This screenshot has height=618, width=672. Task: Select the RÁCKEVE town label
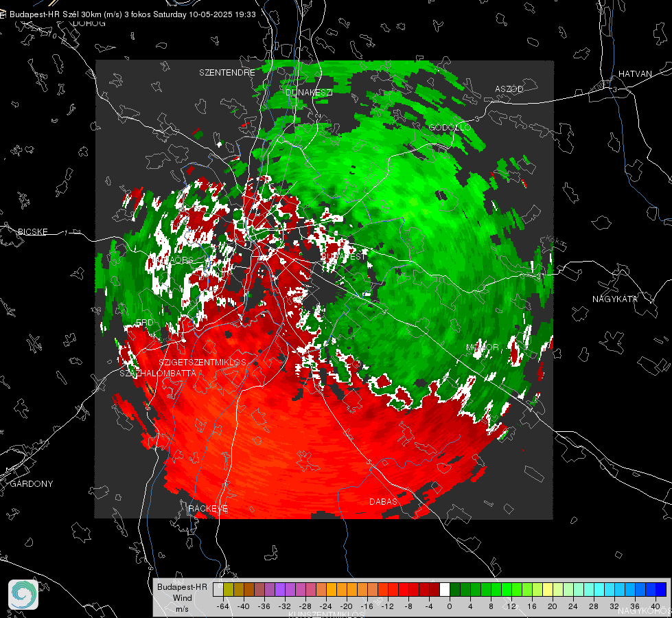(208, 509)
